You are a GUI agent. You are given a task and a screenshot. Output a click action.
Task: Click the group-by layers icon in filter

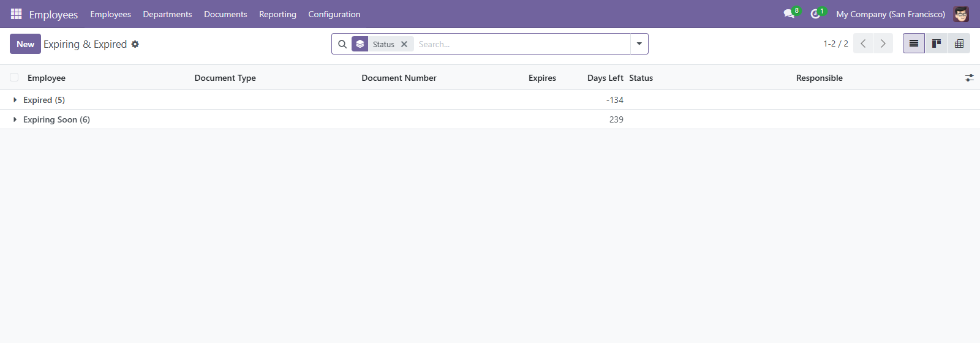pyautogui.click(x=360, y=44)
